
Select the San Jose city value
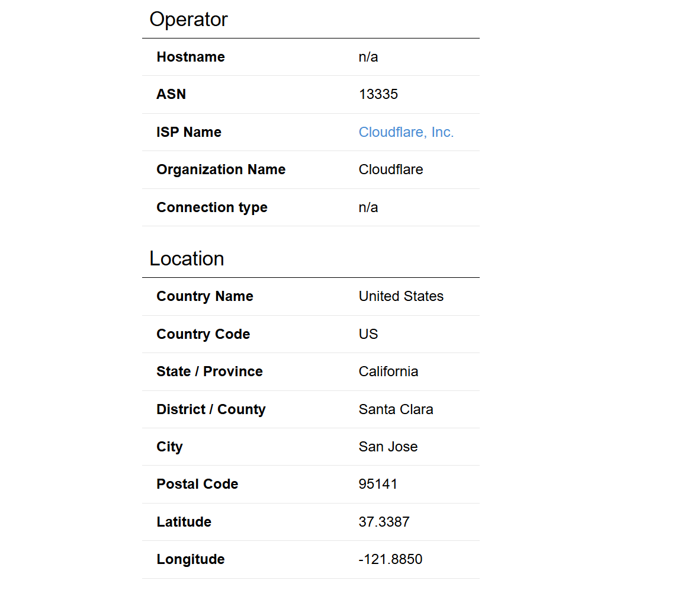tap(388, 447)
